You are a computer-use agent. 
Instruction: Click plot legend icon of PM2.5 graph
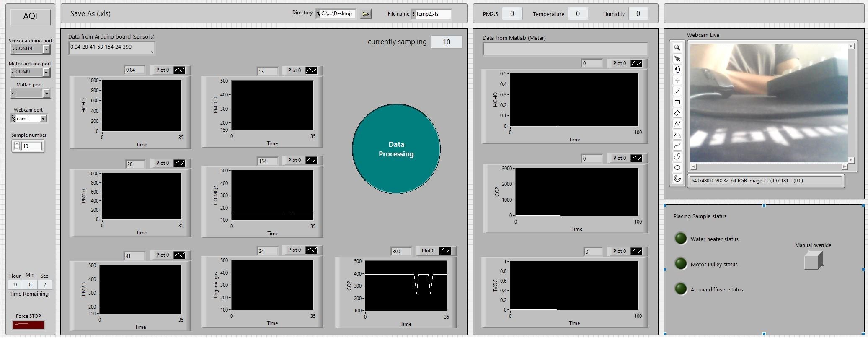click(x=179, y=255)
